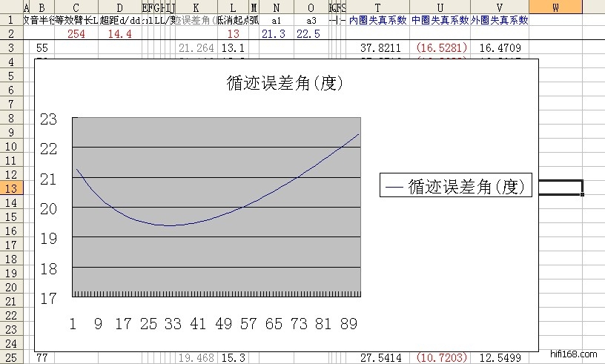605x364 pixels.
Task: Click column C header
Action: coord(76,7)
